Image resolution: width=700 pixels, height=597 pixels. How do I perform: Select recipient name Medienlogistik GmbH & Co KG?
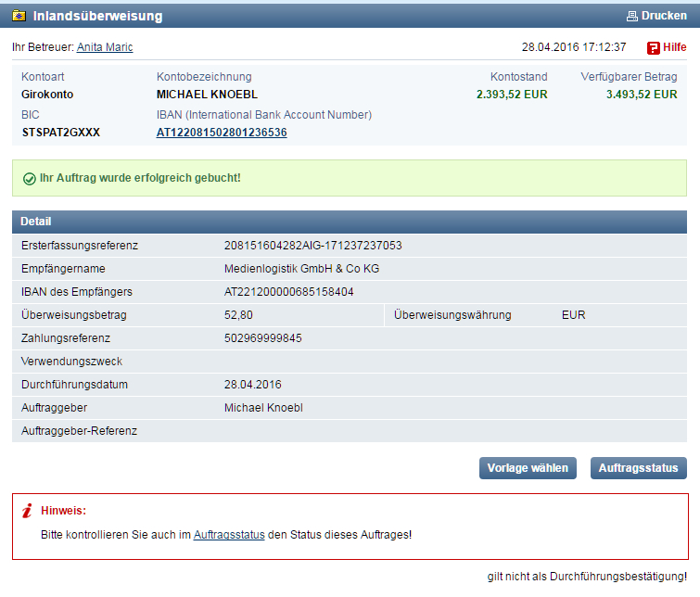301,269
